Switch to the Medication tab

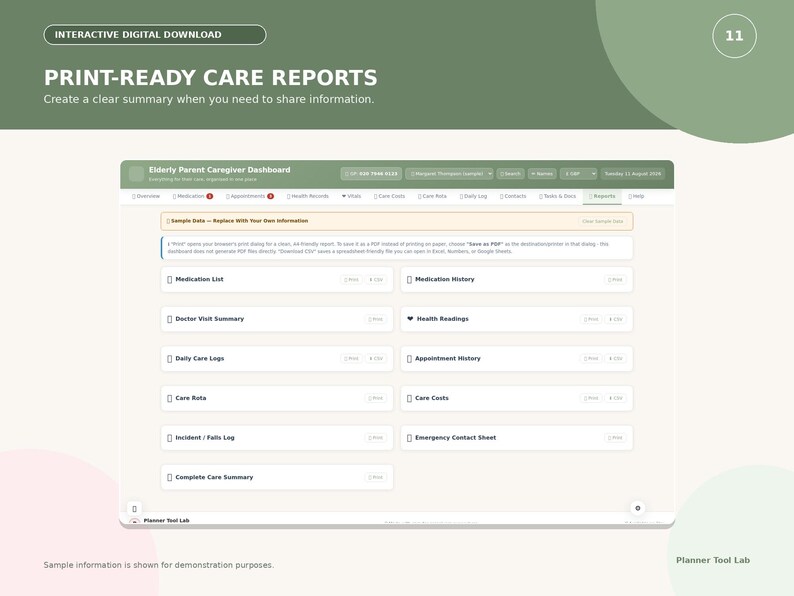coord(193,196)
